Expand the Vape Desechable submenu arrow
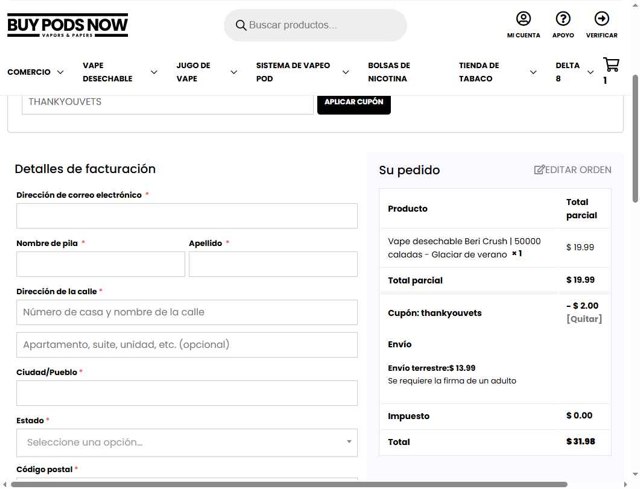Viewport: 640px width, 489px height. [x=154, y=72]
